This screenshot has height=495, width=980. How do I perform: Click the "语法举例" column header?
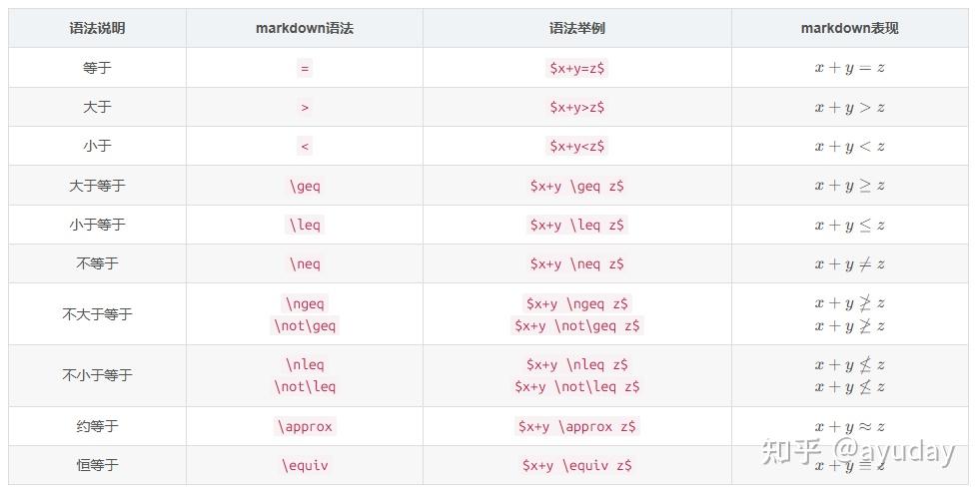coord(576,28)
